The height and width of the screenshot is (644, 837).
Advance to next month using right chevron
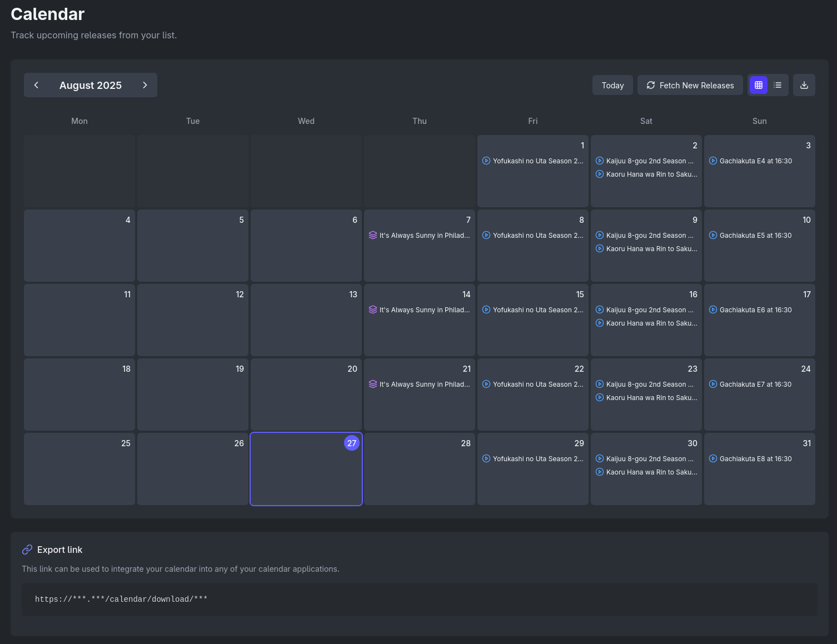[x=145, y=85]
